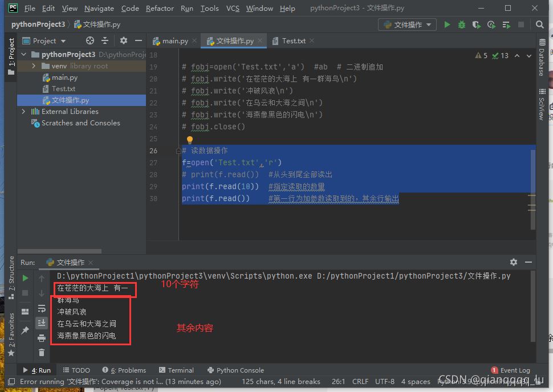Open the Run panel settings gear
Screen dimensions: 553x392
514,262
